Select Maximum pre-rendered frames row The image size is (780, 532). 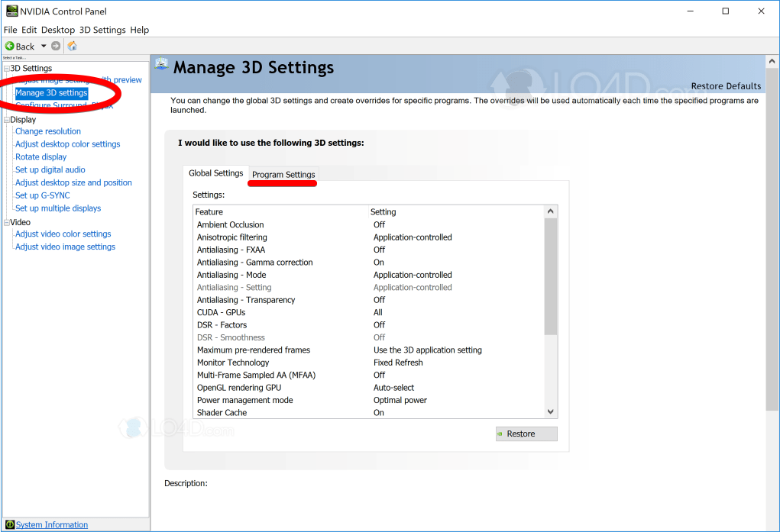[x=369, y=350]
